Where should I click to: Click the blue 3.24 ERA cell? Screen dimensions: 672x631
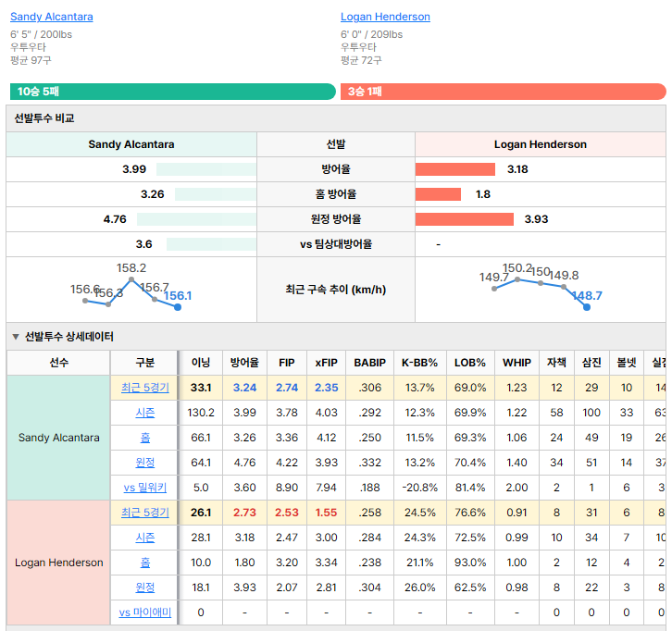pyautogui.click(x=244, y=388)
